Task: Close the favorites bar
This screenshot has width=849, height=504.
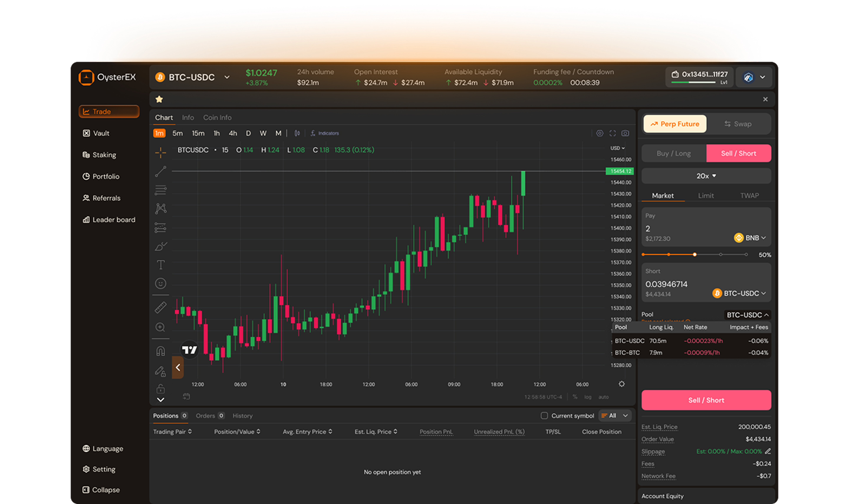Action: pyautogui.click(x=765, y=99)
